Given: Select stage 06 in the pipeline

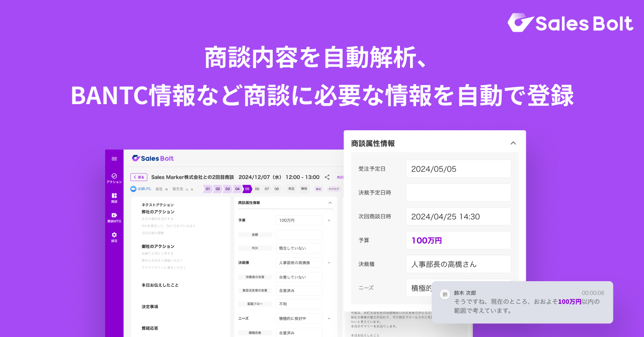Looking at the screenshot, I should 257,189.
